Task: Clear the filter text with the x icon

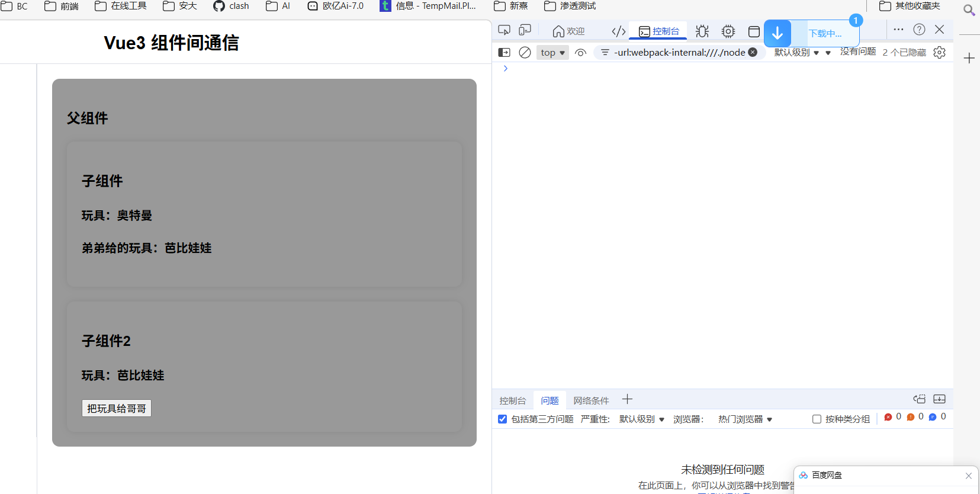Action: 753,52
